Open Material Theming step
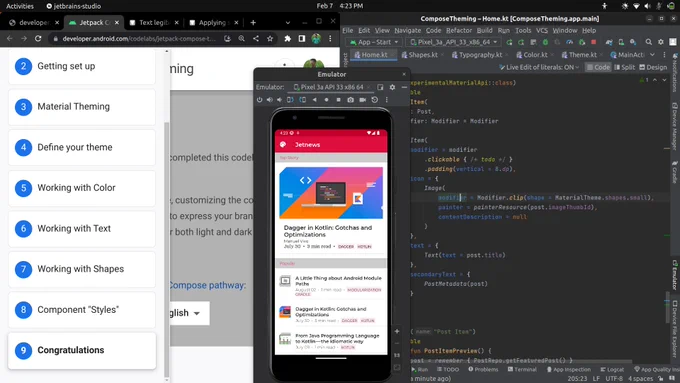The width and height of the screenshot is (680, 383). 82,107
